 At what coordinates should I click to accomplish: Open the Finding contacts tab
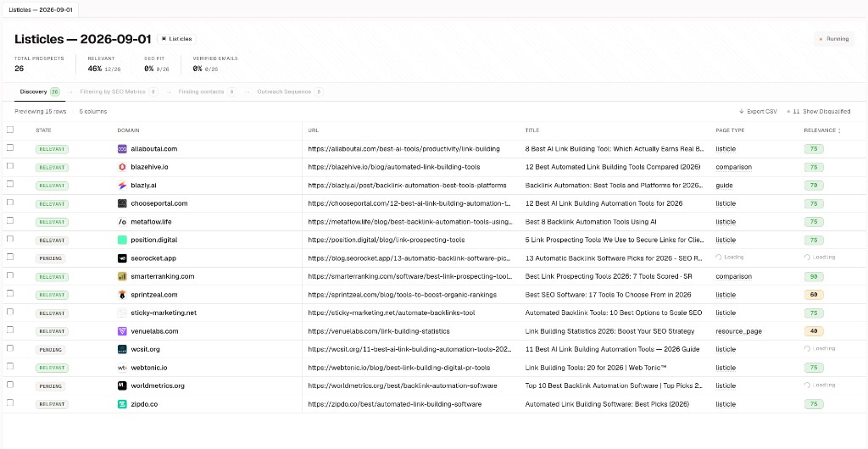tap(207, 91)
